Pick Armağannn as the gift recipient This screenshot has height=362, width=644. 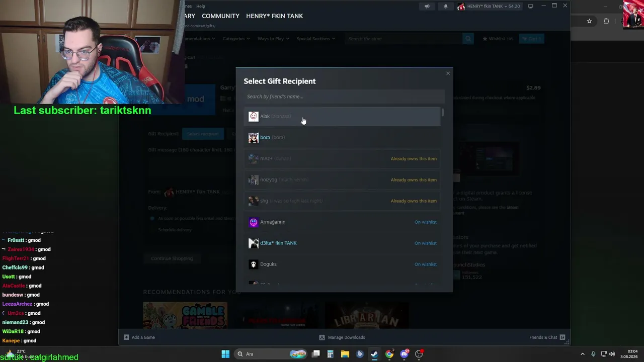click(x=342, y=222)
